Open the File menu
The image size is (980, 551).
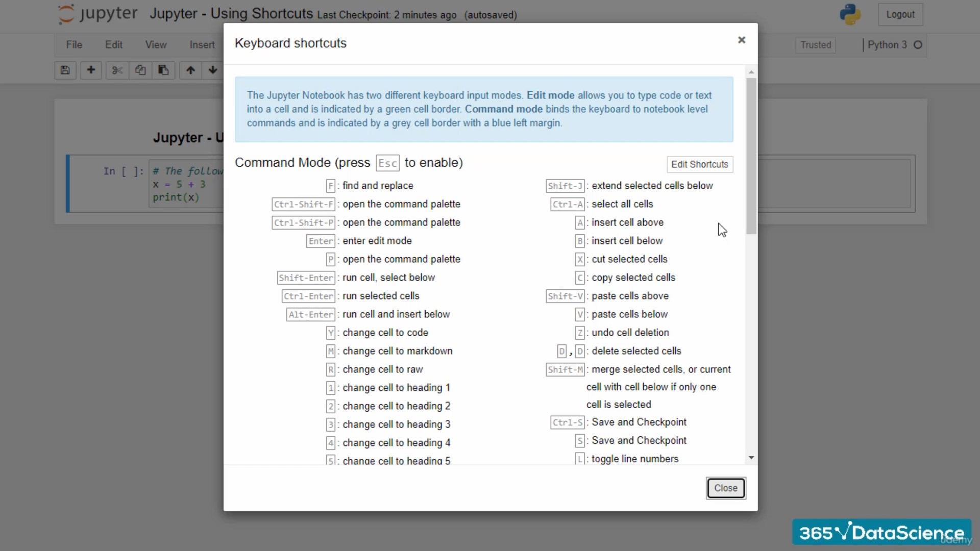pos(74,45)
